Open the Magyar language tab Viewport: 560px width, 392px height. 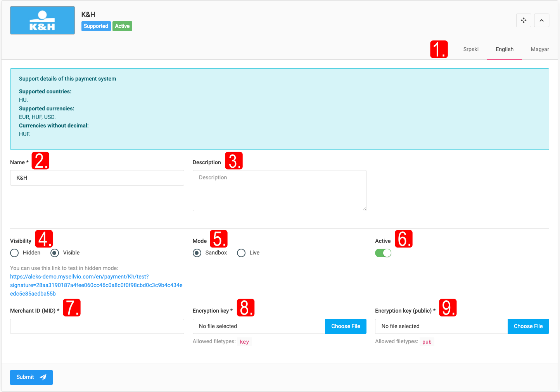(x=539, y=49)
